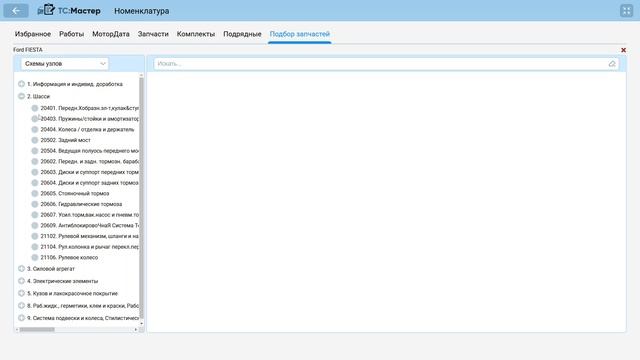Click the tree's horizontal scrollbar thumb
This screenshot has width=640, height=360.
pos(37,329)
